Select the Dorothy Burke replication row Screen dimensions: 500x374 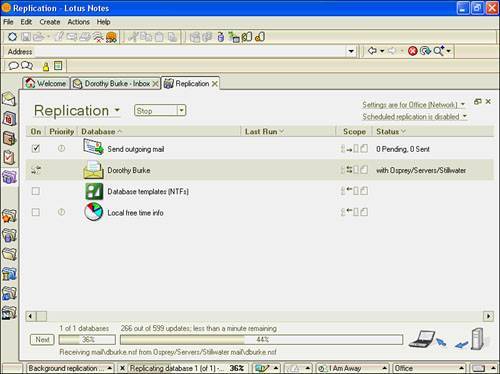coord(260,170)
